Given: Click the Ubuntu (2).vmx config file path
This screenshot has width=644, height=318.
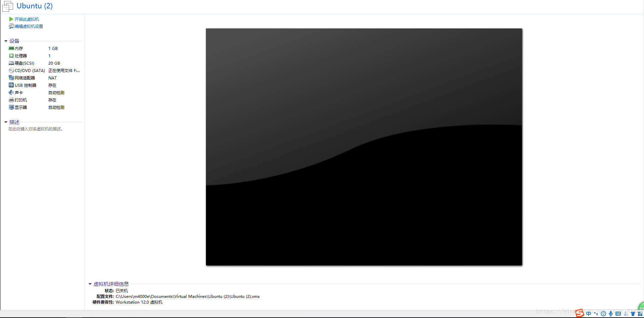Looking at the screenshot, I should [188, 296].
